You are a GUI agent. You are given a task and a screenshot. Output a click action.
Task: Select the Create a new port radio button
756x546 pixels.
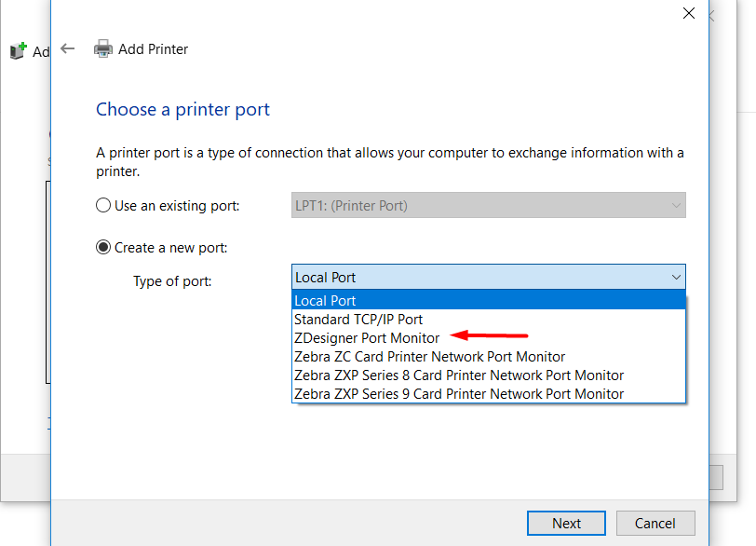102,247
